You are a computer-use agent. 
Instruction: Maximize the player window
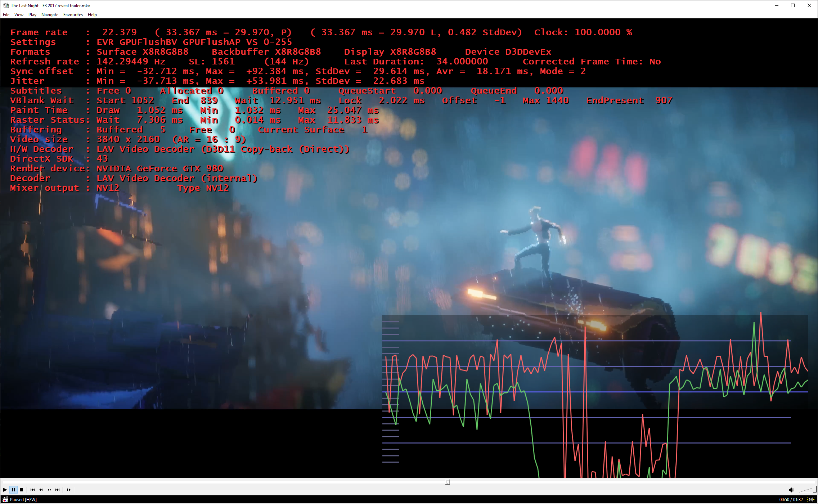point(793,5)
